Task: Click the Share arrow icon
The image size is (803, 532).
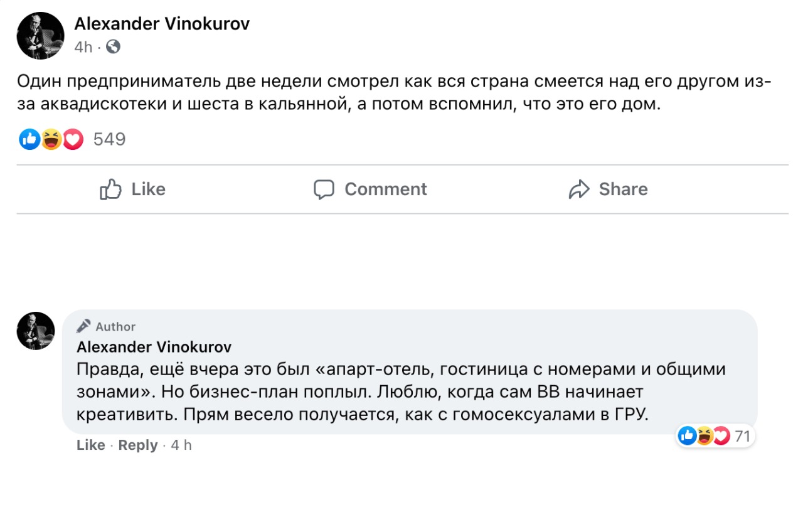Action: [x=579, y=189]
